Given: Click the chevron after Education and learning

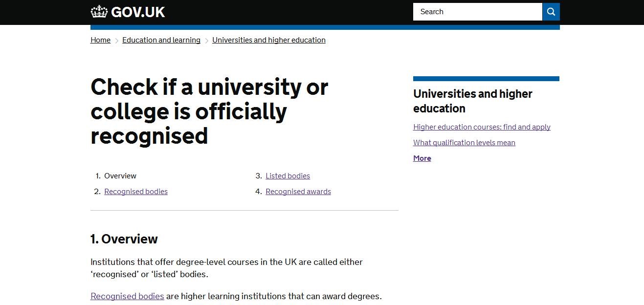Looking at the screenshot, I should coord(207,41).
